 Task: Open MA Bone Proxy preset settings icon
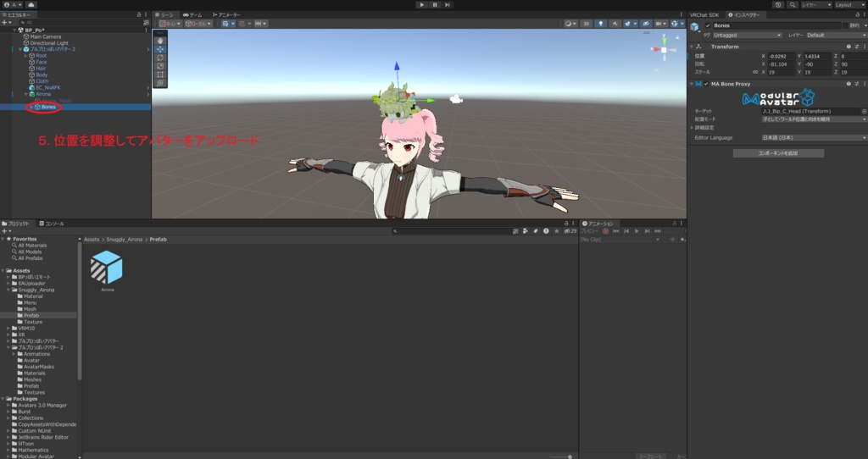856,84
